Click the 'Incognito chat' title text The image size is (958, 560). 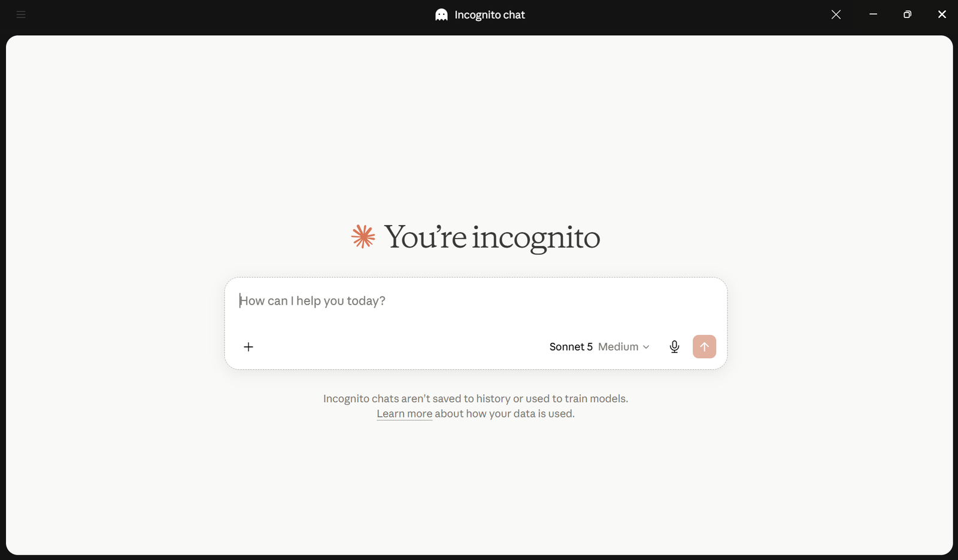[490, 15]
